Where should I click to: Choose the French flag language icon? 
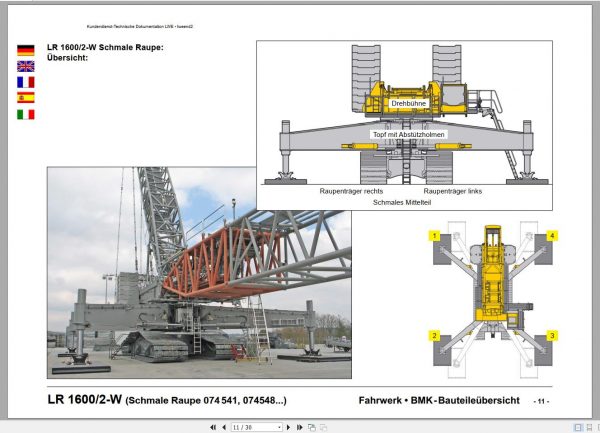pos(26,82)
